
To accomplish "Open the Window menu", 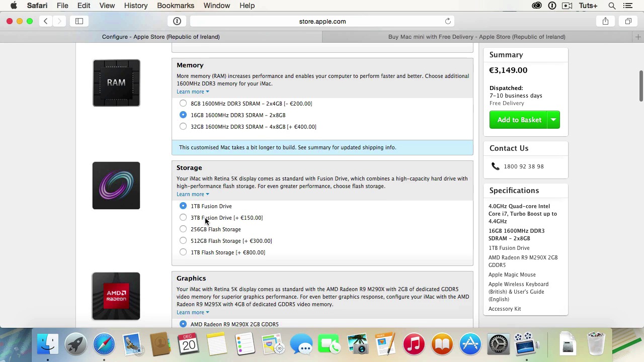I will (x=217, y=6).
